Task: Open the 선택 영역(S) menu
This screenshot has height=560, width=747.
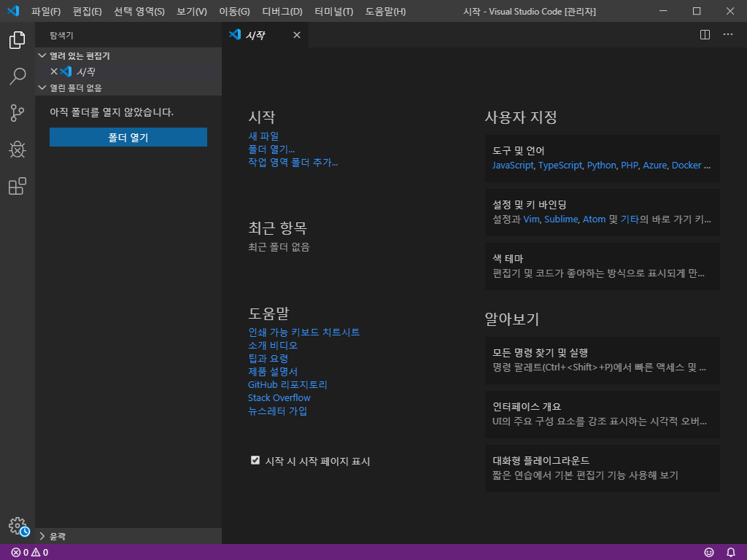Action: click(x=139, y=12)
